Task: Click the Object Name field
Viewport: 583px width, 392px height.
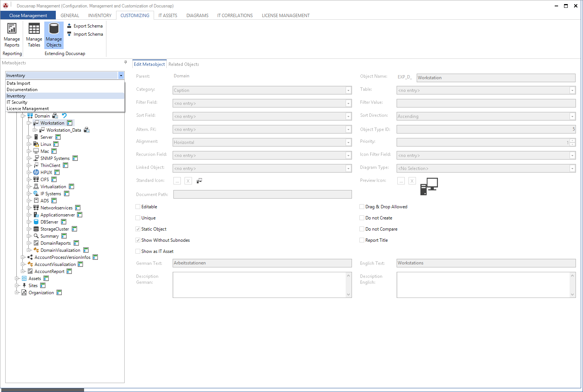Action: [x=496, y=78]
